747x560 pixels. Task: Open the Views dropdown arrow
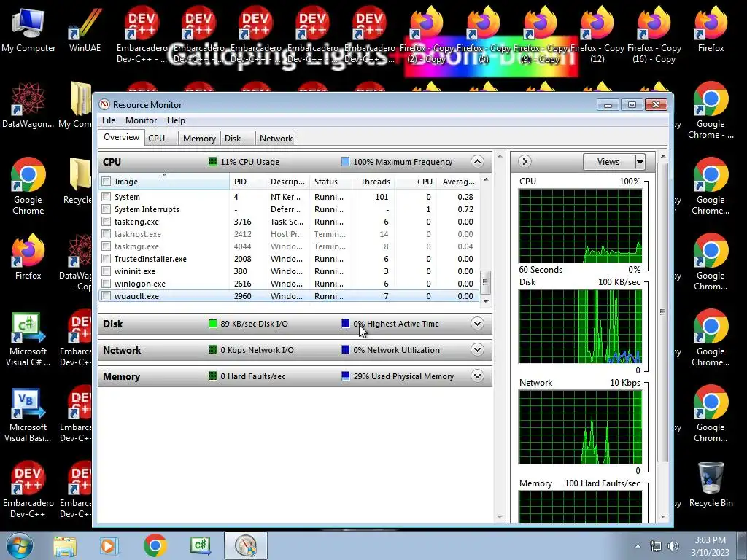click(640, 162)
